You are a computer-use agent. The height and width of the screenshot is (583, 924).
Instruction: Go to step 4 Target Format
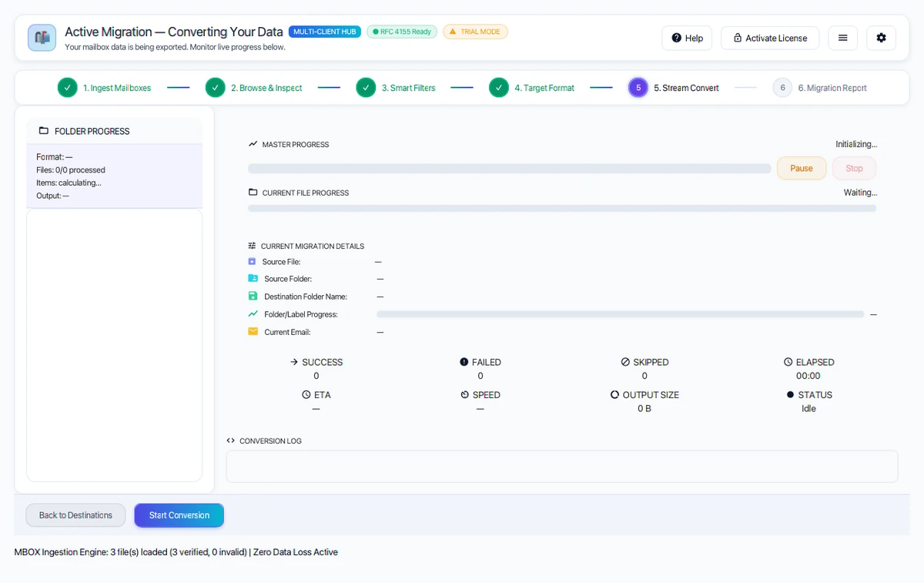(x=531, y=88)
